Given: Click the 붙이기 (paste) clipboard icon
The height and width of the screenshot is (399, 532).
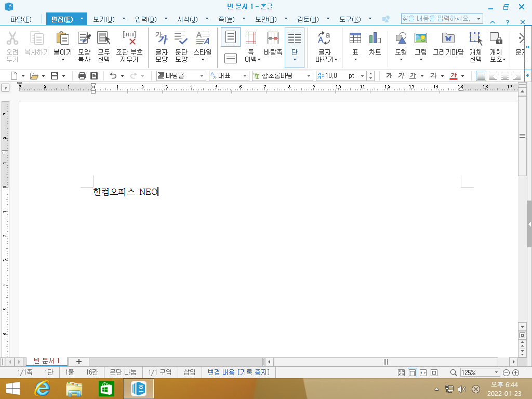Looking at the screenshot, I should 63,38.
